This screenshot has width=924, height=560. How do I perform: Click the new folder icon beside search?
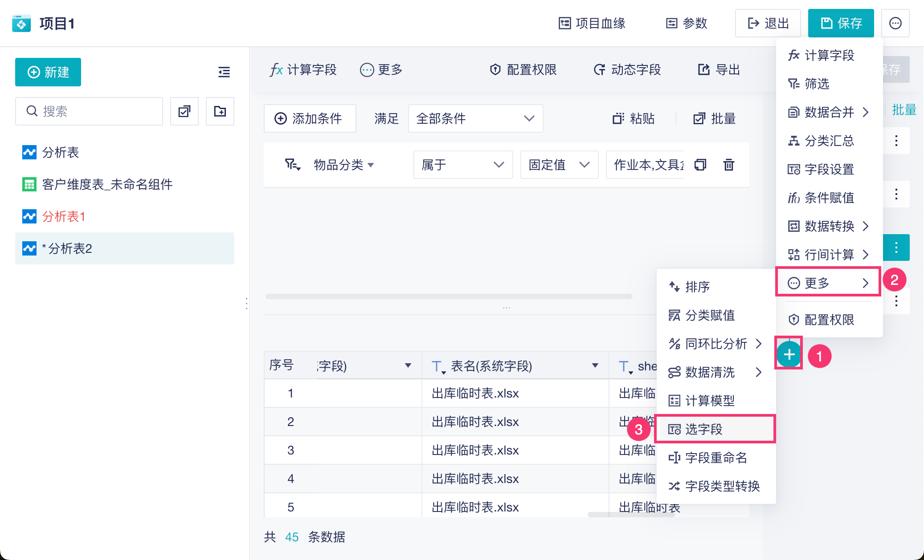220,111
